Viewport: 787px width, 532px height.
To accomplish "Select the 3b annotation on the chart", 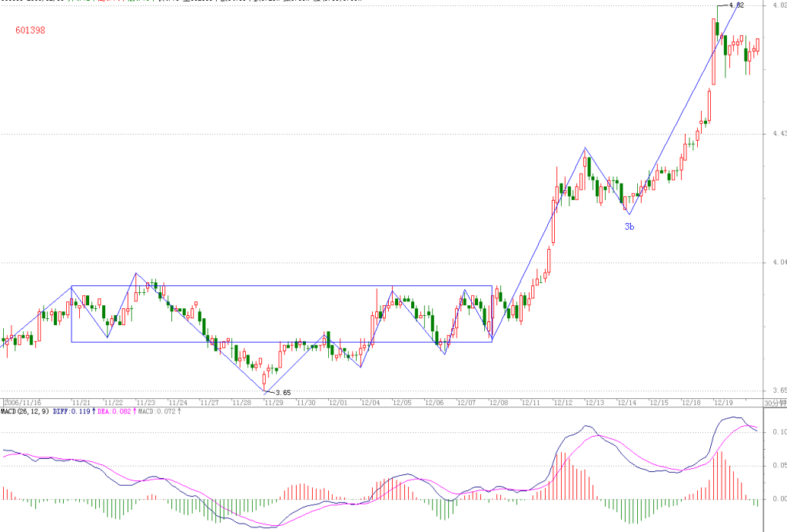I will pyautogui.click(x=629, y=227).
